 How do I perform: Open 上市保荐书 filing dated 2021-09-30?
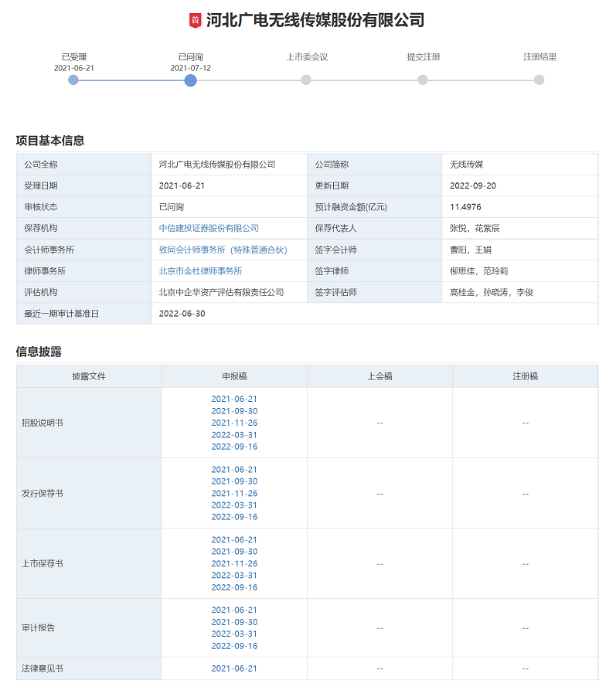pos(234,552)
